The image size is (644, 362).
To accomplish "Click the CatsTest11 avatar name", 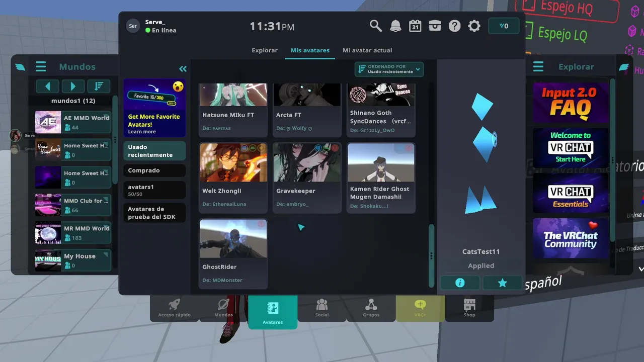I will 481,251.
